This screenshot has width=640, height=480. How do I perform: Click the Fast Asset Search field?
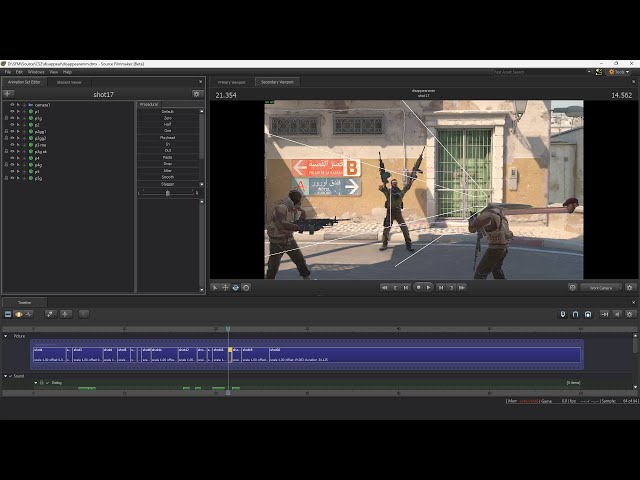pos(539,72)
